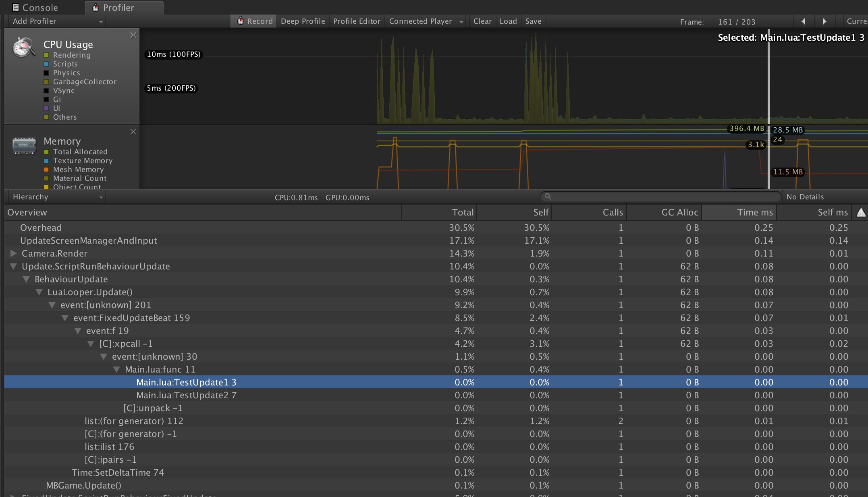Viewport: 868px width, 497px height.
Task: Expand the Camera.Render row
Action: tap(13, 253)
